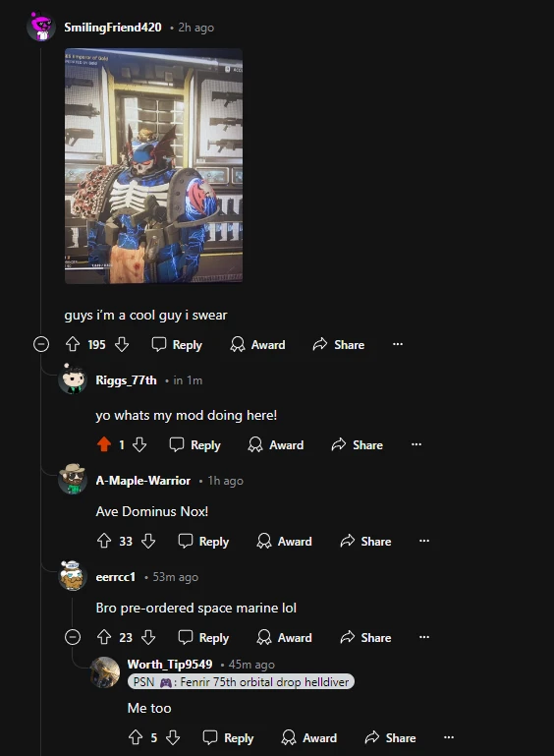Award SmilingFriend420's comment
This screenshot has width=554, height=756.
point(257,344)
